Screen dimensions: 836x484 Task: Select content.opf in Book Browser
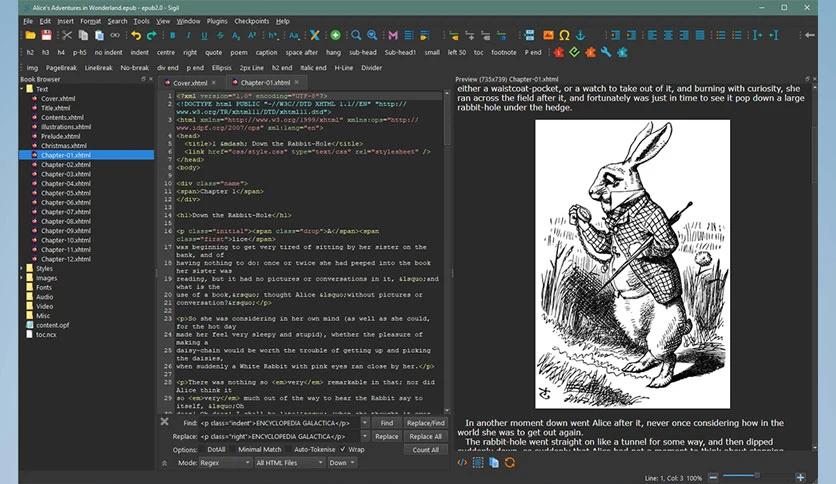(53, 325)
